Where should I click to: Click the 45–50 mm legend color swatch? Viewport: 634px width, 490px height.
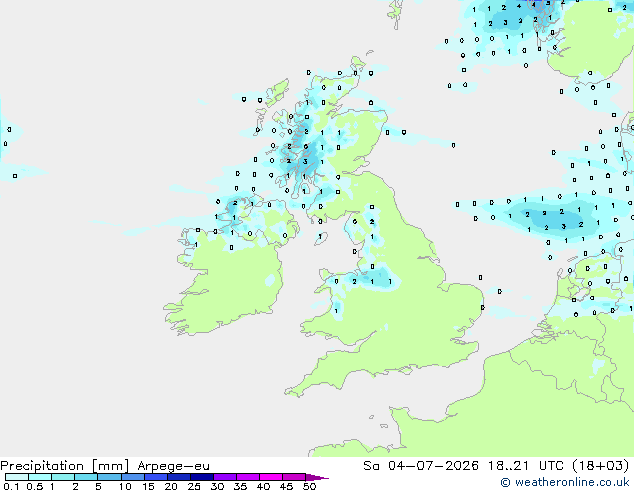294,477
